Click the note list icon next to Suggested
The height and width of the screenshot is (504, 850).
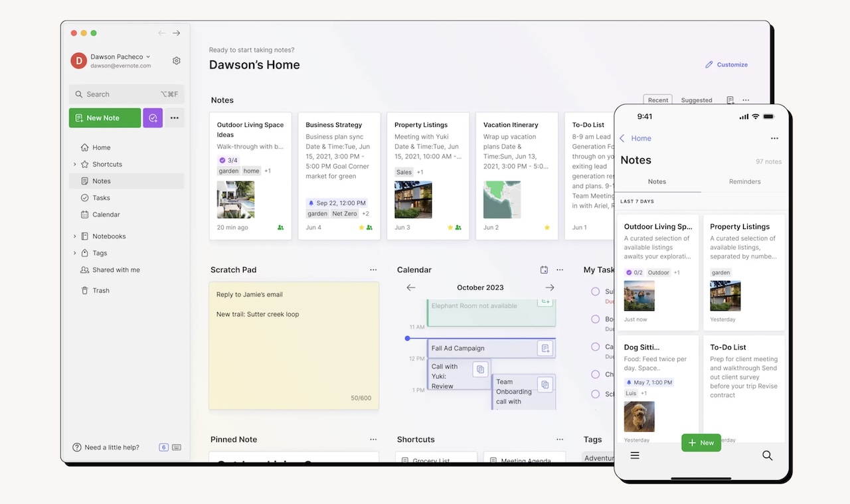point(730,100)
